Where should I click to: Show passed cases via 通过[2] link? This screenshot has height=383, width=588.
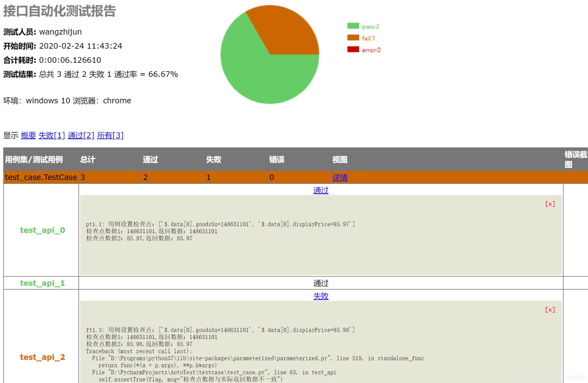pyautogui.click(x=80, y=136)
